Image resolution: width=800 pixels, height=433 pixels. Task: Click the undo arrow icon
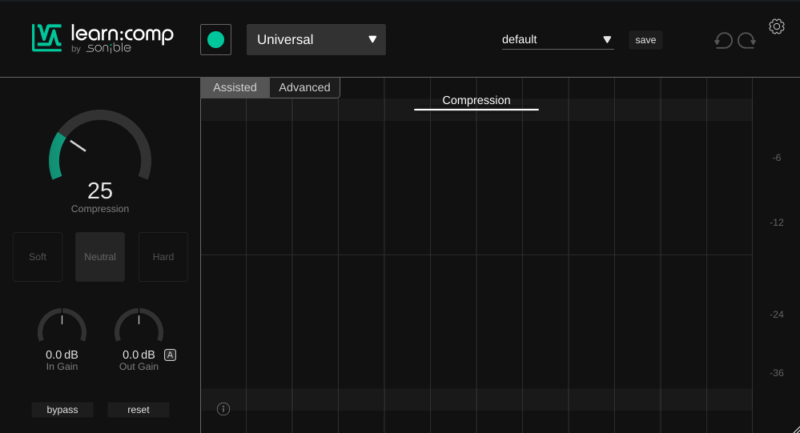pyautogui.click(x=722, y=40)
